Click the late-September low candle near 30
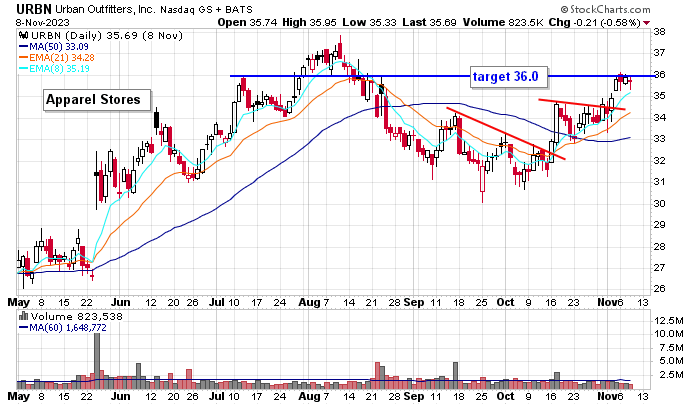Screen dimensions: 700x405 point(482,179)
